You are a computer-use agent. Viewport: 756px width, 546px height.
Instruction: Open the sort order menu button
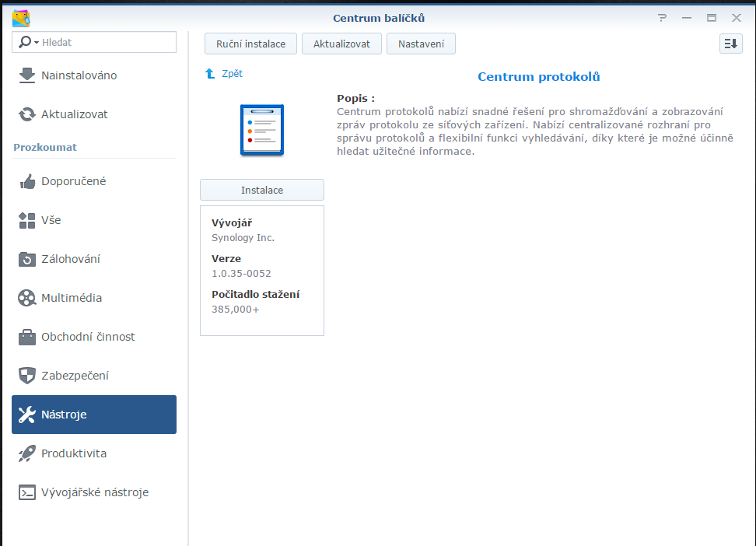click(730, 44)
